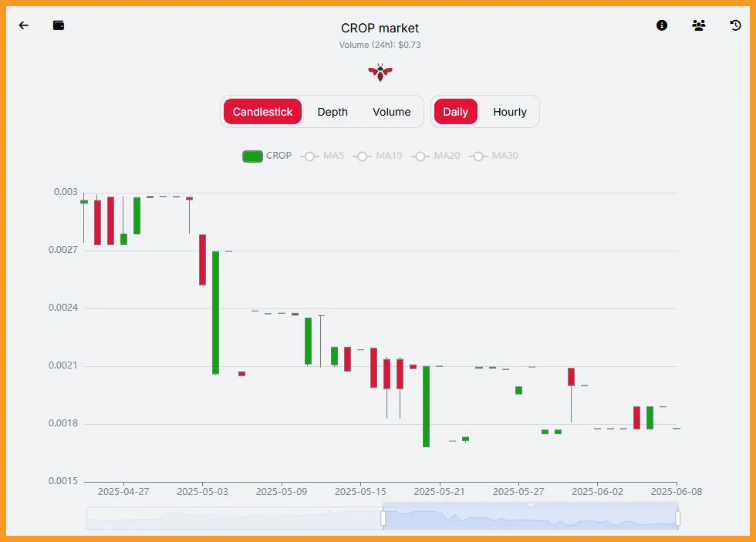Click the tall green candle from 0.0027 to 0.0021
This screenshot has height=542, width=756.
point(215,312)
